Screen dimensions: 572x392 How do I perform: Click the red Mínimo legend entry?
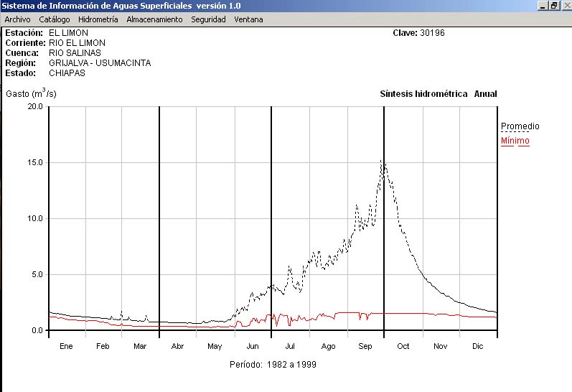tap(515, 141)
